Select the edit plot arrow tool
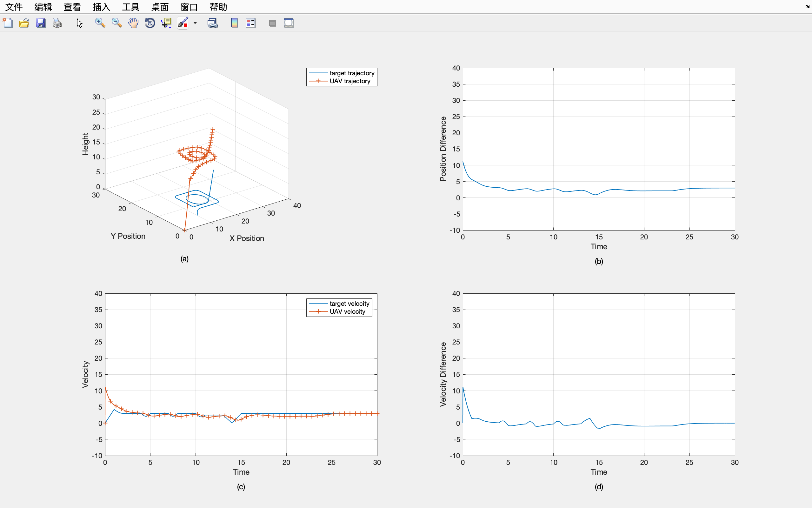812x508 pixels. point(79,23)
